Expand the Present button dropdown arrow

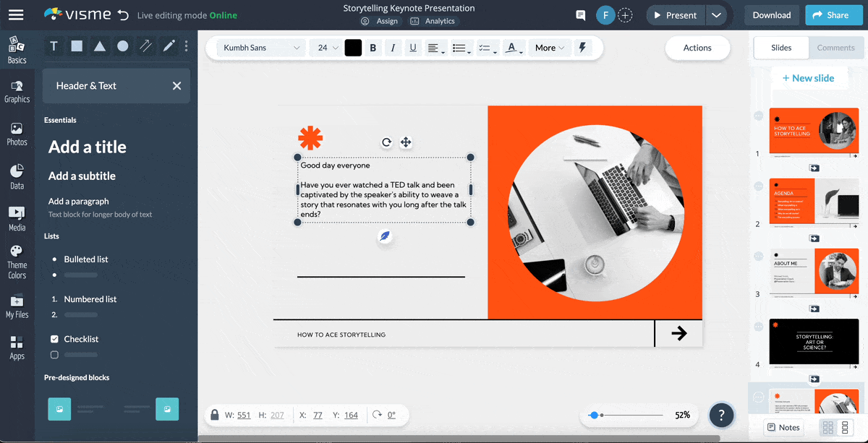coord(717,14)
